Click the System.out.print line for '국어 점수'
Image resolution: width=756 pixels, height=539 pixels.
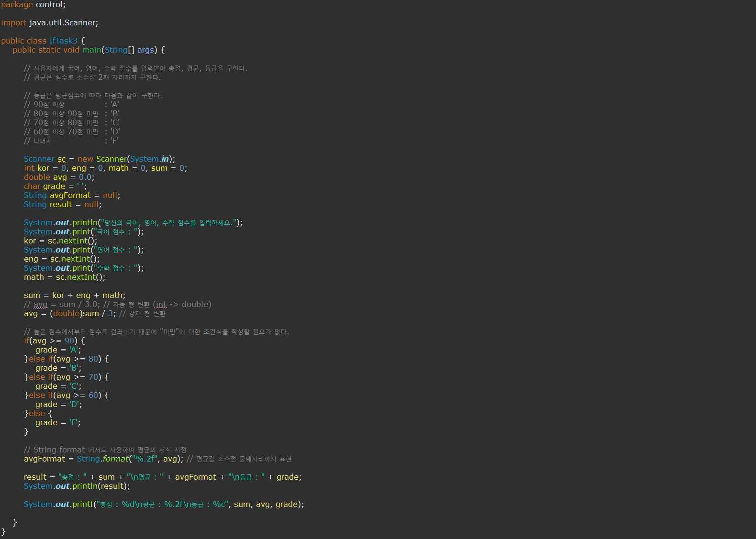point(84,232)
